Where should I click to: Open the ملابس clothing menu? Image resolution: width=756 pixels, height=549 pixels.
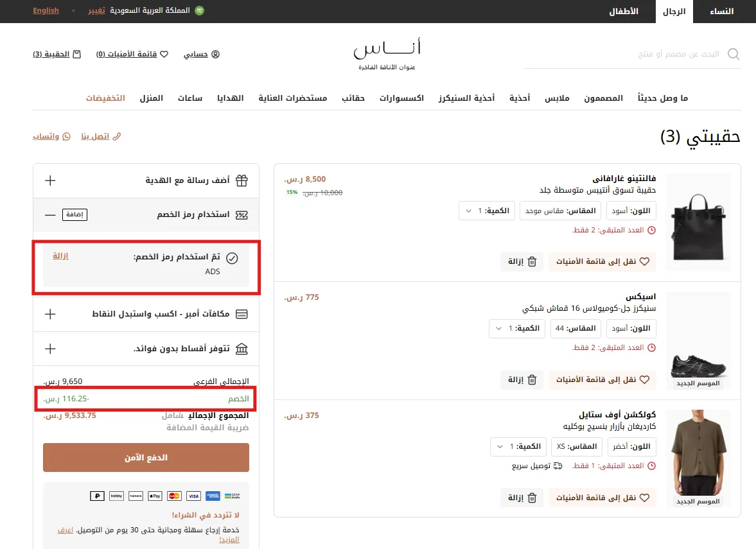(557, 98)
